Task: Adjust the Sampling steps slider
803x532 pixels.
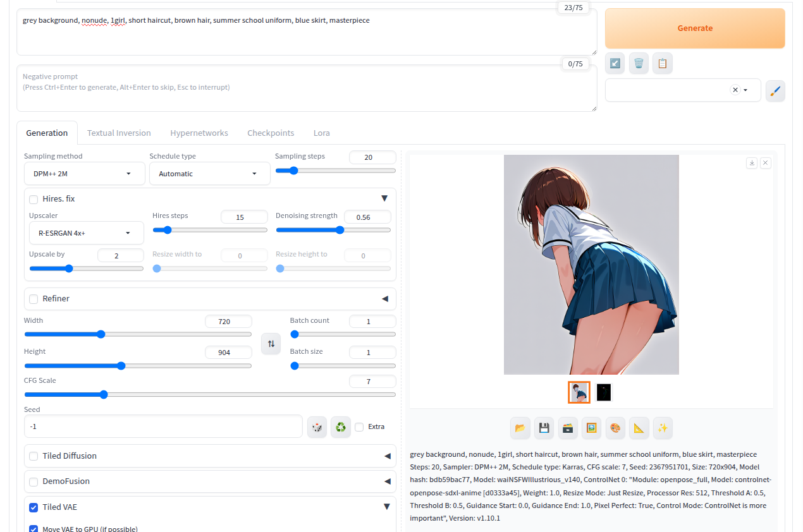Action: pyautogui.click(x=336, y=171)
